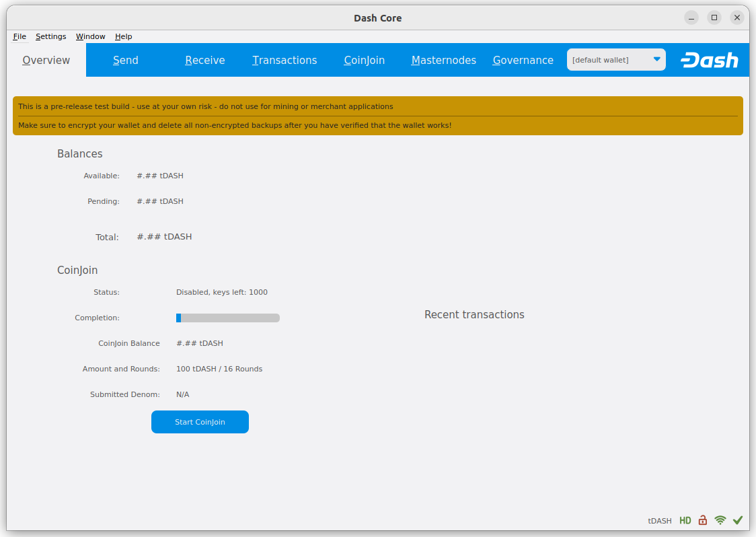Viewport: 756px width, 537px height.
Task: Go to the Receive tab
Action: (205, 60)
